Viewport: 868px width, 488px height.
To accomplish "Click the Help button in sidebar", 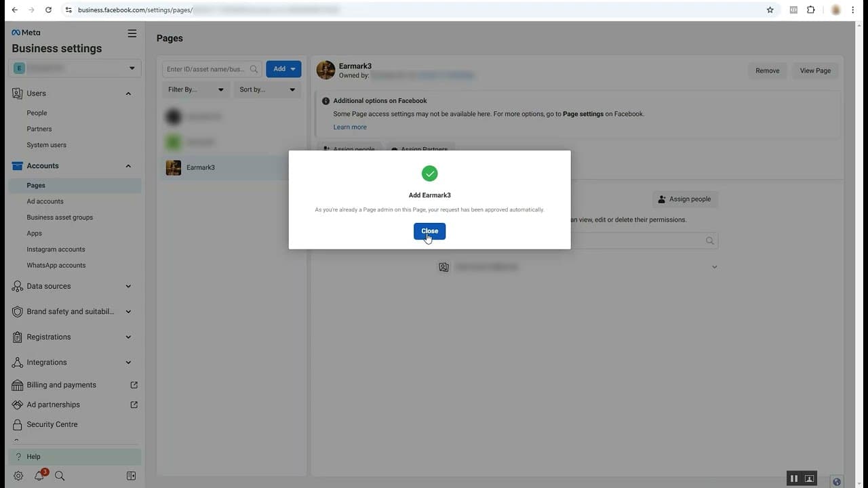I will tap(75, 457).
